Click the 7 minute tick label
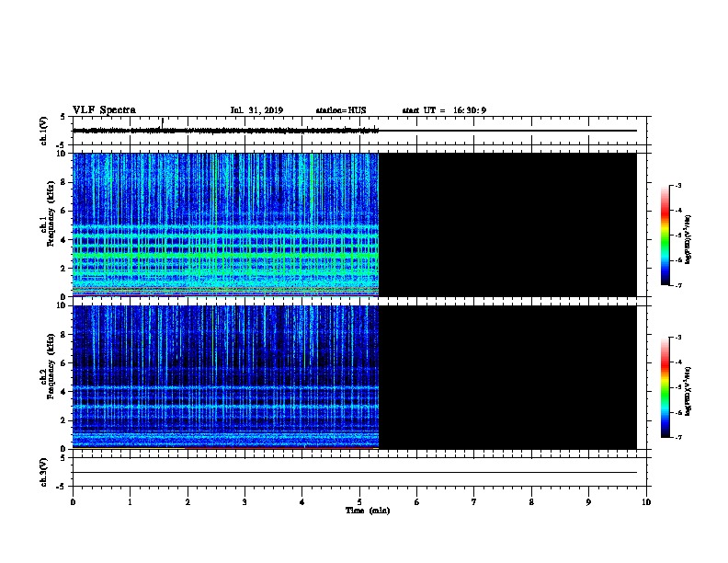The height and width of the screenshot is (563, 728). [x=474, y=501]
